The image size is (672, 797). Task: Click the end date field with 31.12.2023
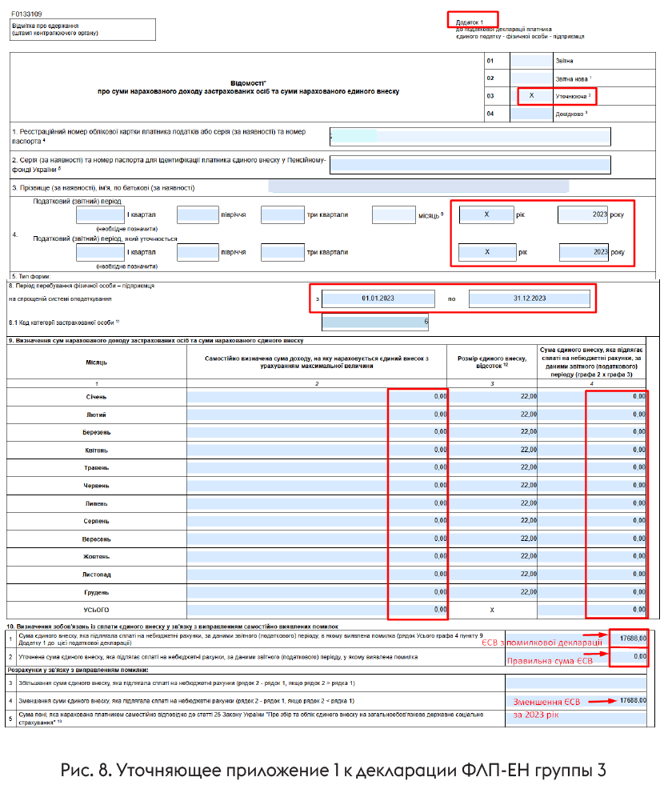point(528,298)
